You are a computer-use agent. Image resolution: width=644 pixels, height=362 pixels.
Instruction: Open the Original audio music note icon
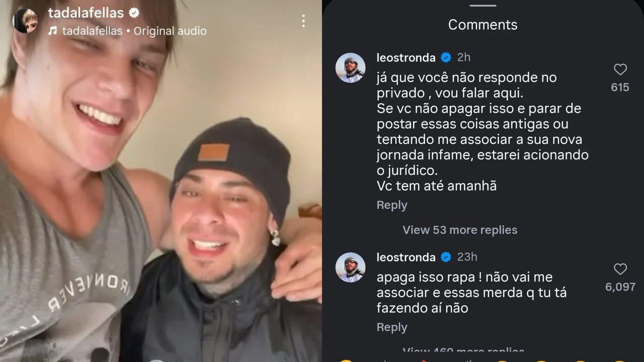pos(53,31)
